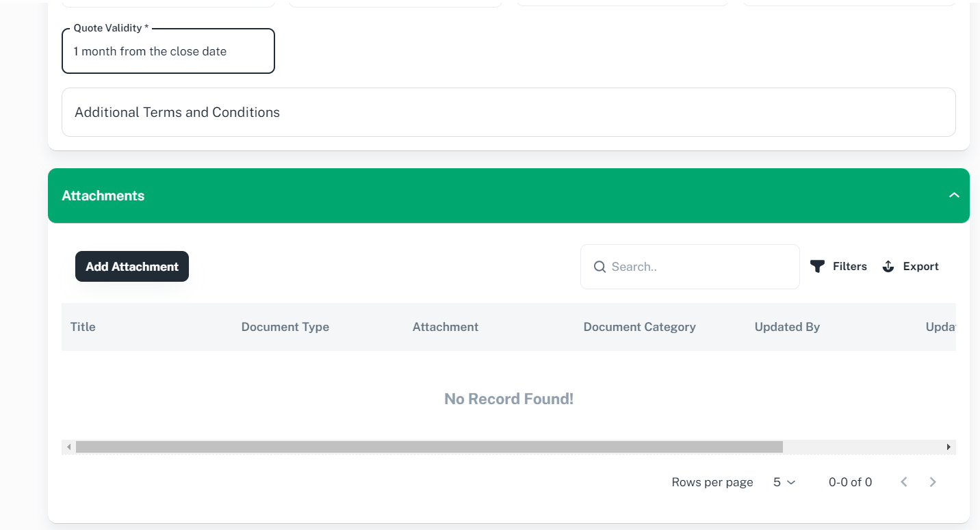Click into the Quote Validity field
The height and width of the screenshot is (530, 980).
pos(168,51)
